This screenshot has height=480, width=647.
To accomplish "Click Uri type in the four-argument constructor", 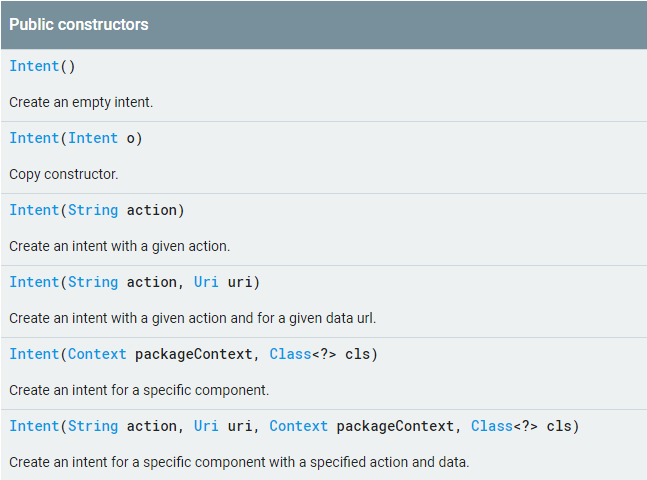I will coord(206,426).
